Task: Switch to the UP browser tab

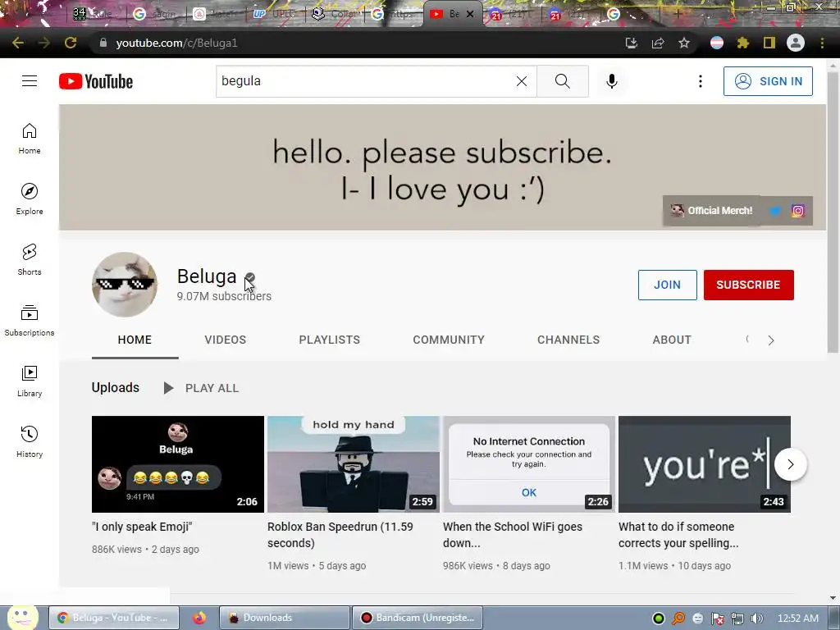Action: [x=274, y=14]
